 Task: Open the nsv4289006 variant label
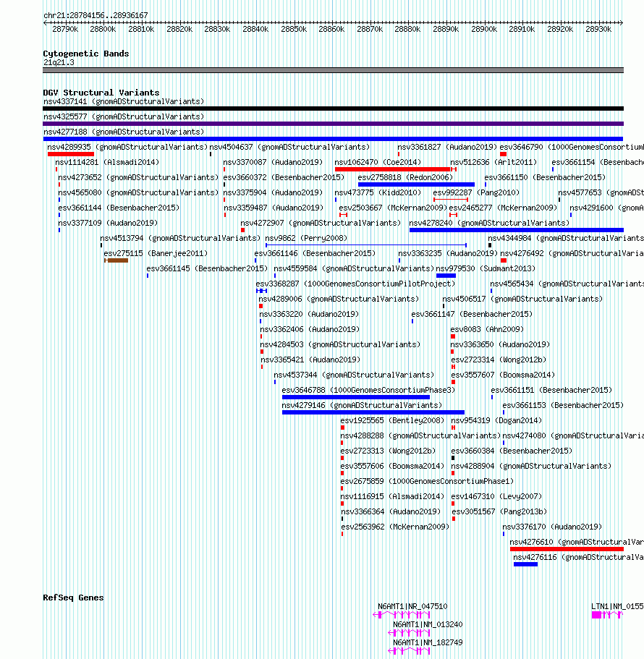pyautogui.click(x=339, y=299)
